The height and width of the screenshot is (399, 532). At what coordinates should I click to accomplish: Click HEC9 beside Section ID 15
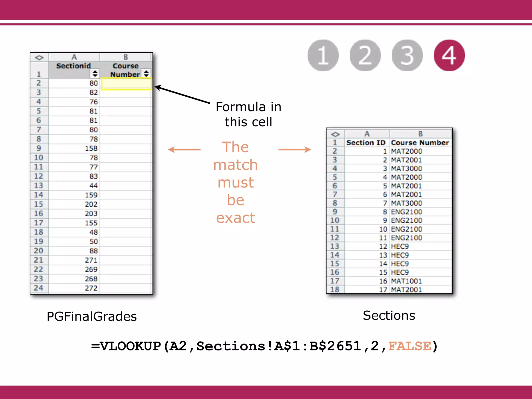point(421,272)
